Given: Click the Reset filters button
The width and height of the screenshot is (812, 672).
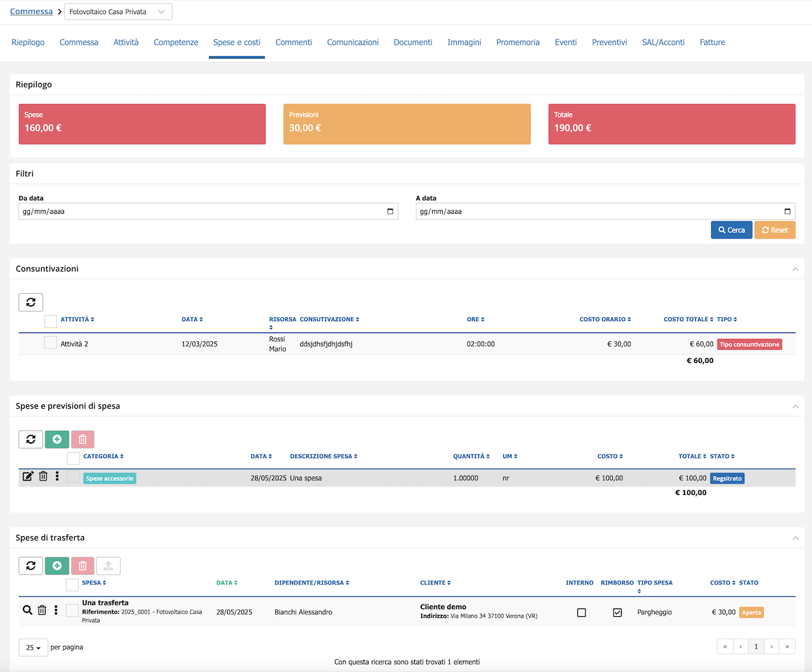Looking at the screenshot, I should [x=775, y=230].
